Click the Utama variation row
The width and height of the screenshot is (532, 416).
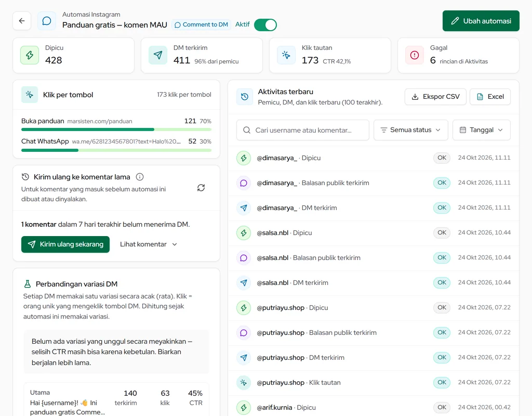tap(116, 400)
